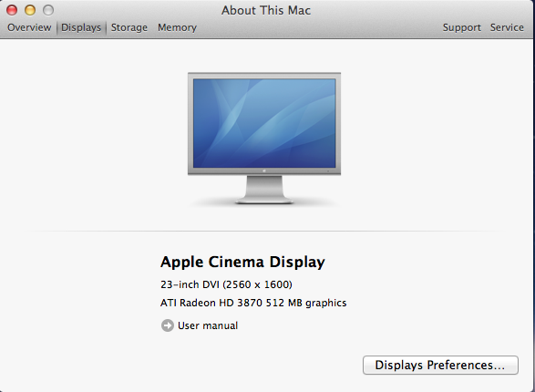
Task: Close the About This Mac window
Action: (12, 10)
